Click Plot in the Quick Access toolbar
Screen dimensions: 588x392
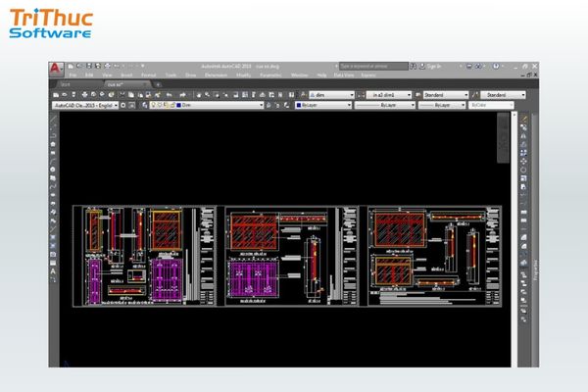[107, 66]
